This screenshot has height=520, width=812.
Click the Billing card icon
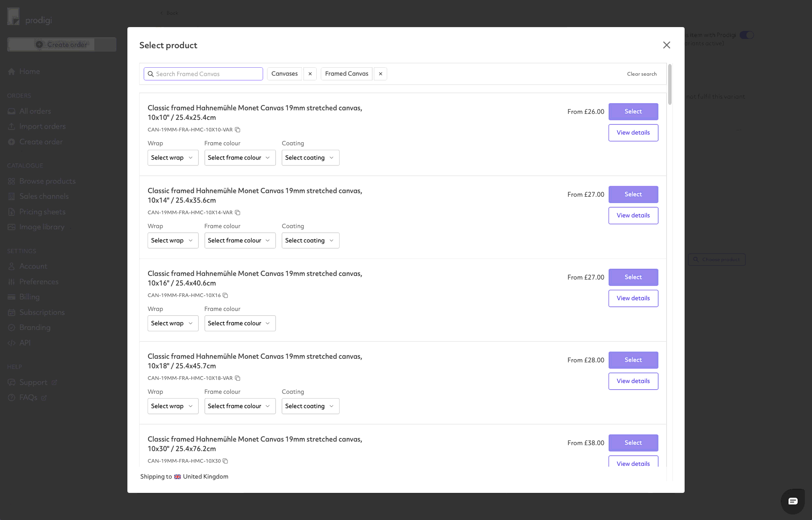12,297
